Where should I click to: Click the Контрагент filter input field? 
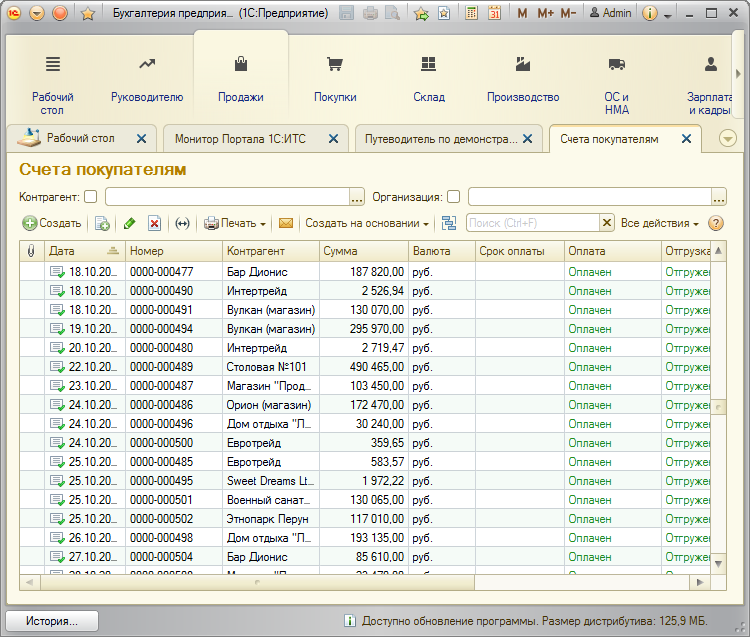click(x=228, y=197)
